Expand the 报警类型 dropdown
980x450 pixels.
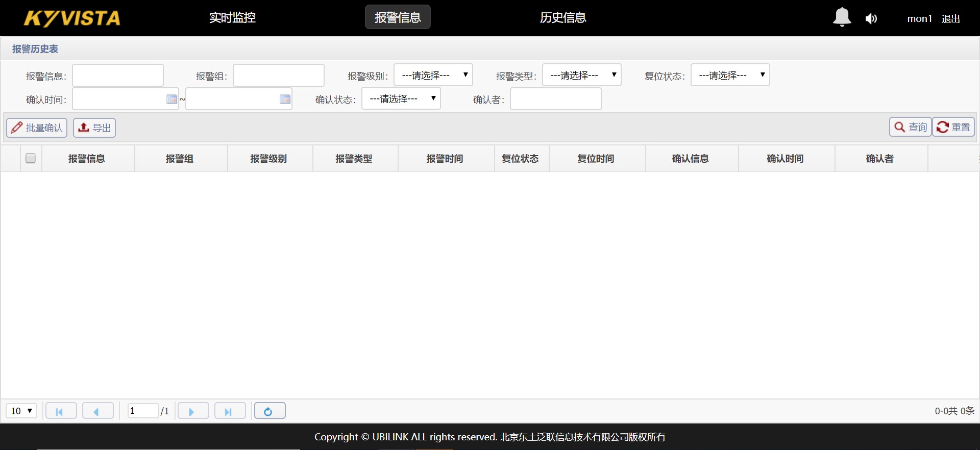581,75
